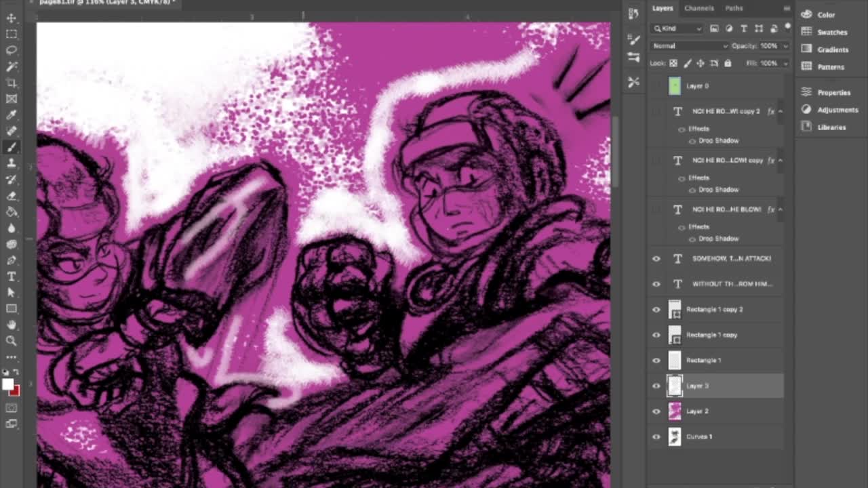Filter layers by adjustment layers
The width and height of the screenshot is (868, 488).
coord(729,28)
